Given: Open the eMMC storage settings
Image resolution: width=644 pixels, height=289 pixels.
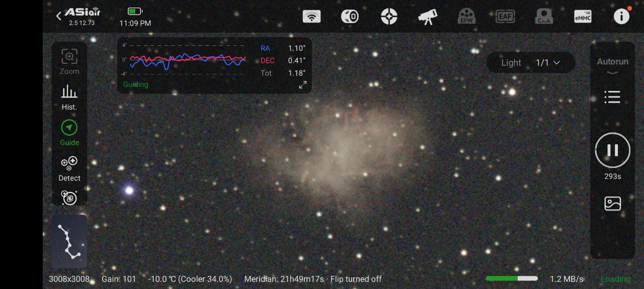Looking at the screenshot, I should point(583,17).
